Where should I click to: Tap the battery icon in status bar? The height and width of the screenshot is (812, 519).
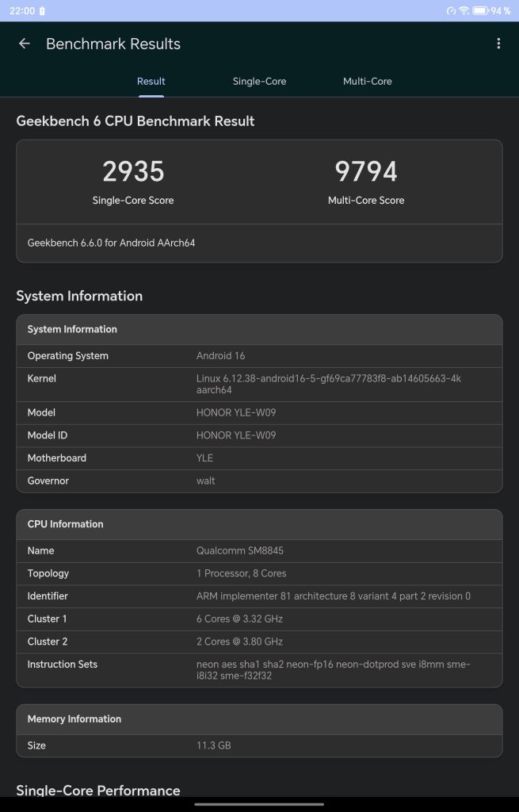click(480, 10)
